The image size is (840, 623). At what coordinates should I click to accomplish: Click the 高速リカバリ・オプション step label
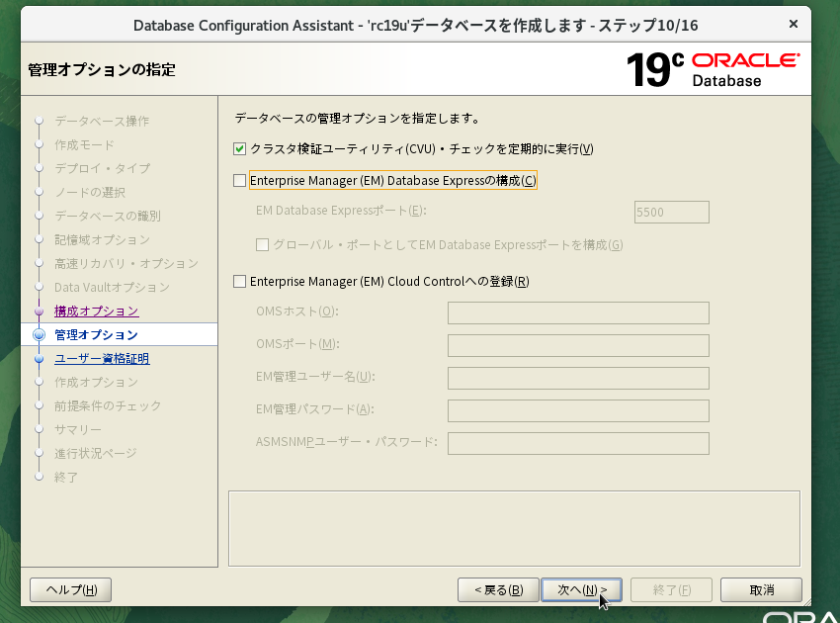pyautogui.click(x=126, y=264)
